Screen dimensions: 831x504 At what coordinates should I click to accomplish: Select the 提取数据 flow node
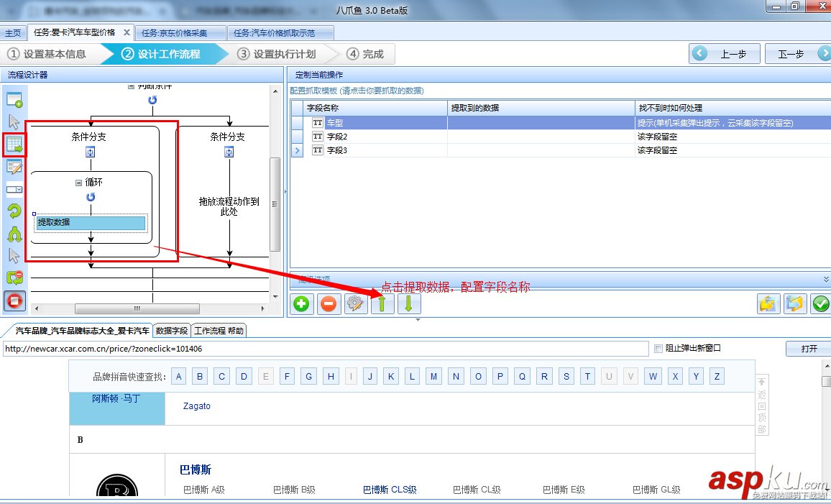pos(91,223)
